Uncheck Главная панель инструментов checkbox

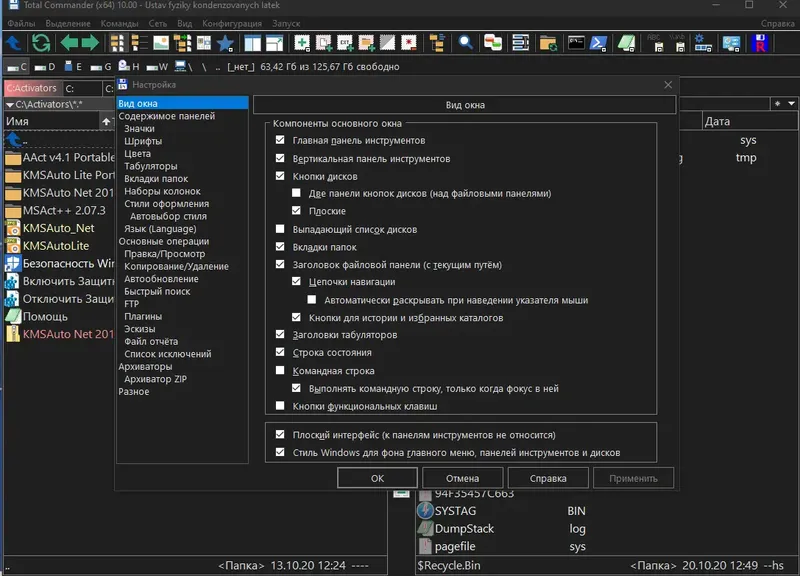(280, 141)
